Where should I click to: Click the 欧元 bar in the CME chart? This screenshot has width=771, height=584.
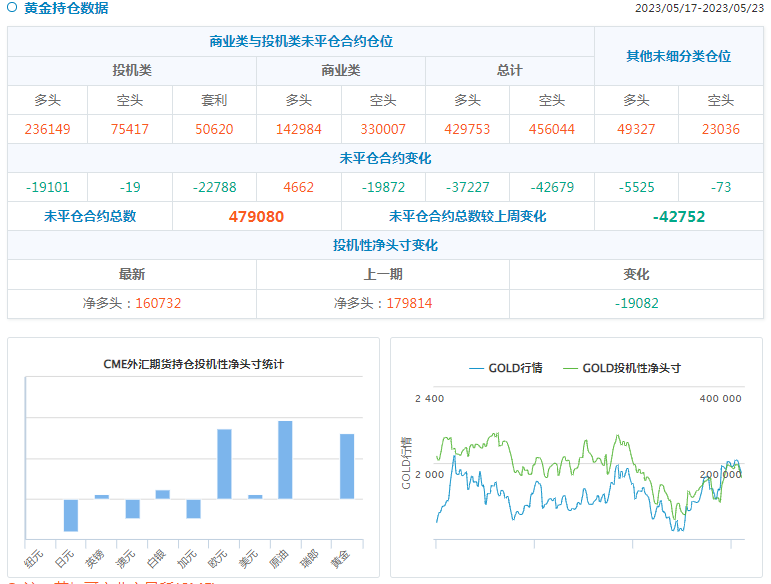click(224, 463)
